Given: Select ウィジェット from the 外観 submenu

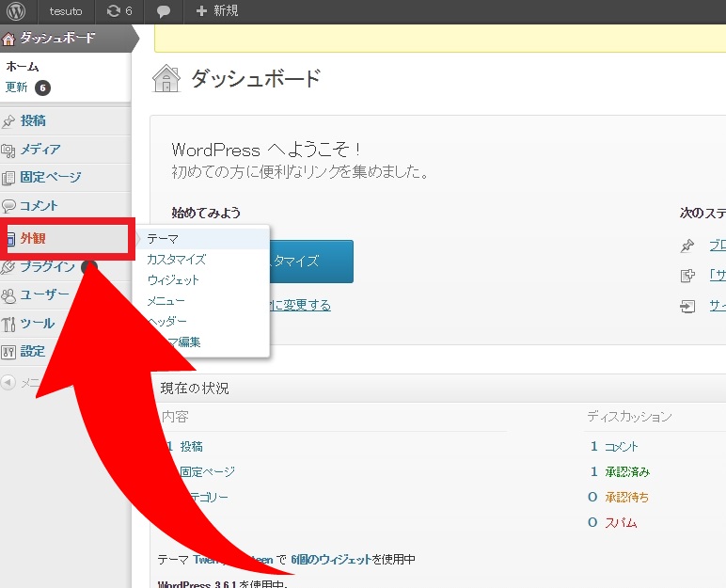Looking at the screenshot, I should point(173,280).
